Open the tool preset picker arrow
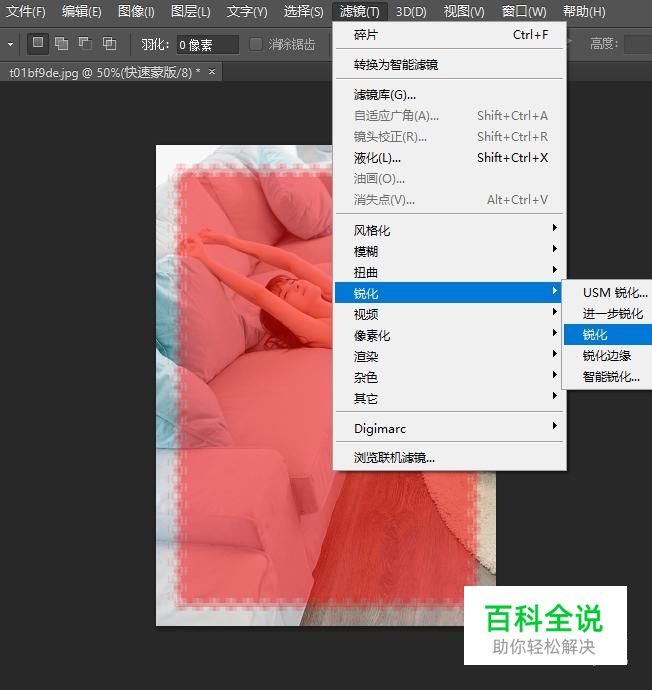 coord(10,44)
